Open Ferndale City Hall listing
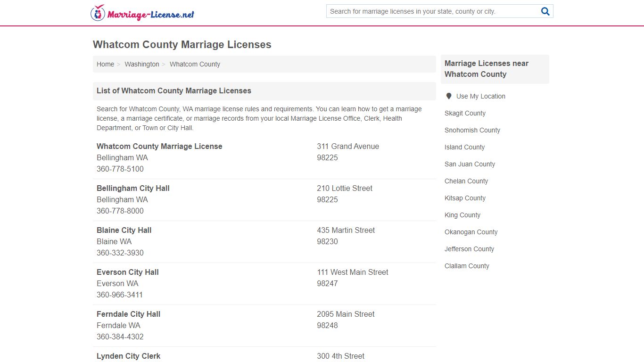 (x=128, y=314)
